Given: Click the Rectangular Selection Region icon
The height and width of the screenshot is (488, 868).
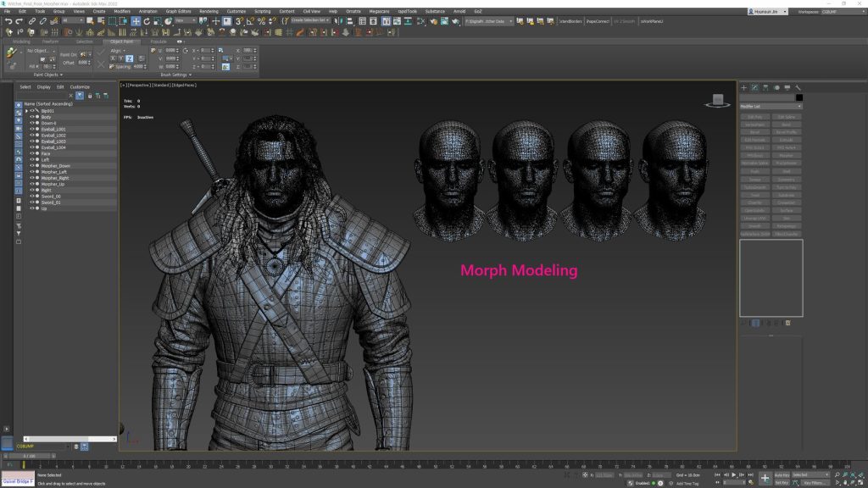Looking at the screenshot, I should coord(113,21).
